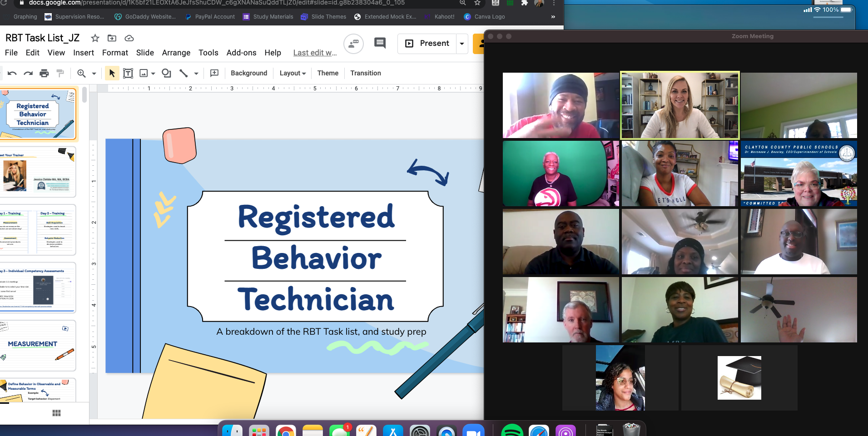Choose the Select cursor tool
The width and height of the screenshot is (868, 436).
112,73
